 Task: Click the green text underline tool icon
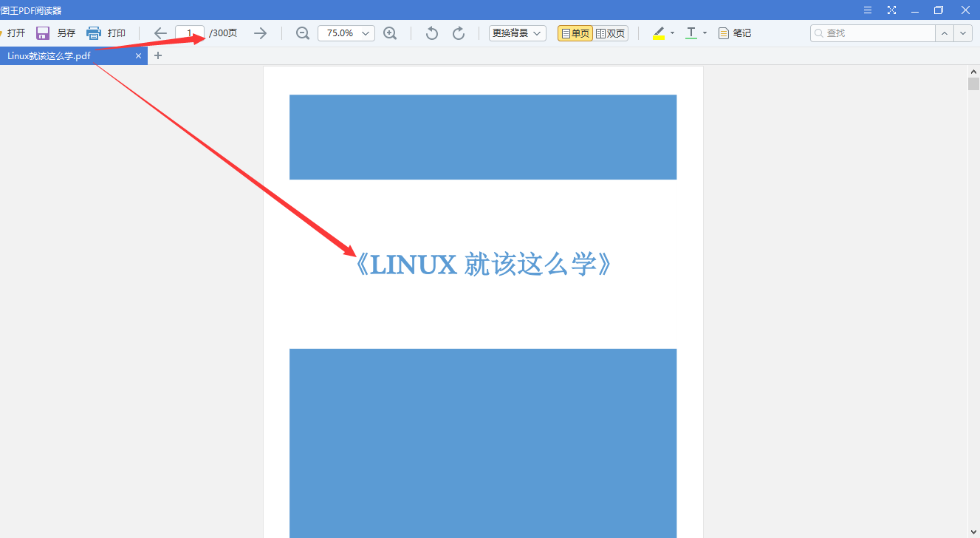click(x=691, y=33)
